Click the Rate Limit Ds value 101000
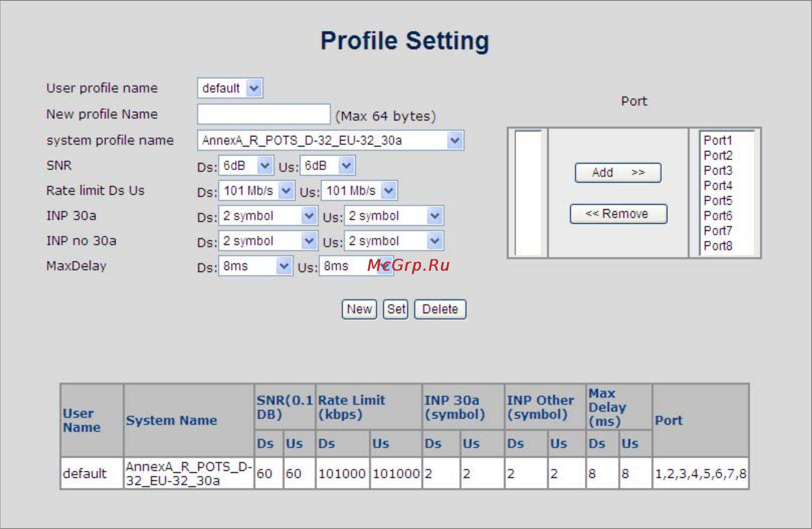The height and width of the screenshot is (529, 812). 342,473
